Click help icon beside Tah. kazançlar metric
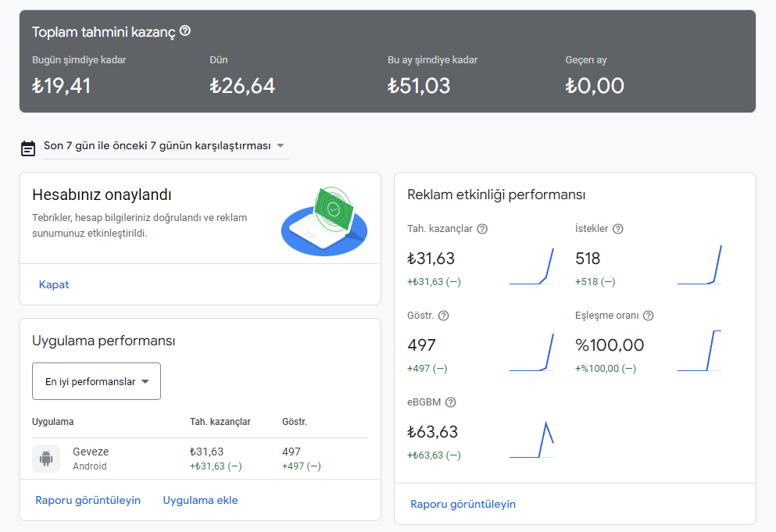 [x=482, y=229]
